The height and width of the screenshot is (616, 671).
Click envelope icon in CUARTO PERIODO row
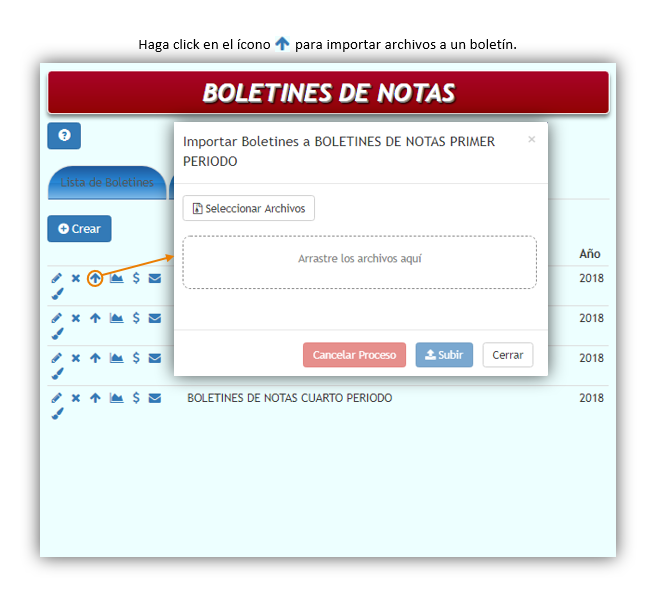(x=155, y=398)
